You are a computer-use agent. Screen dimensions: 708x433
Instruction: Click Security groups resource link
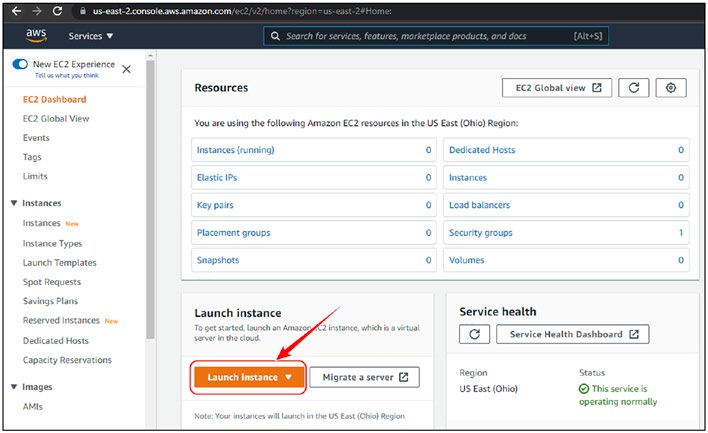(x=480, y=233)
